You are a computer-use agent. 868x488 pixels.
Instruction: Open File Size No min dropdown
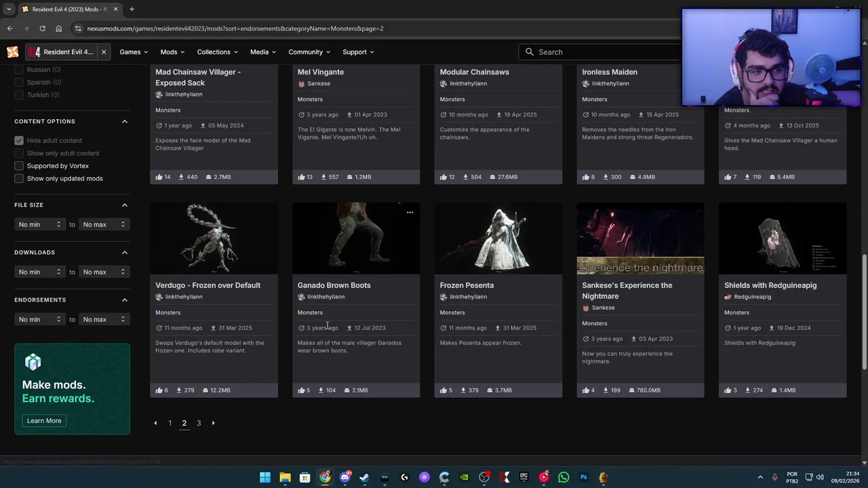pyautogui.click(x=39, y=224)
